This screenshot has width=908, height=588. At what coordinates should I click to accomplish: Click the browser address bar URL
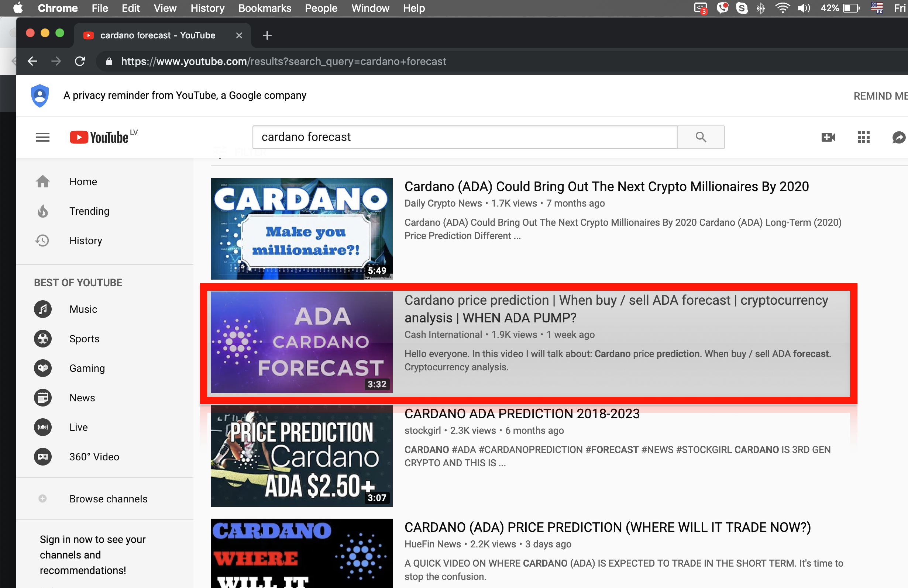[x=283, y=61]
